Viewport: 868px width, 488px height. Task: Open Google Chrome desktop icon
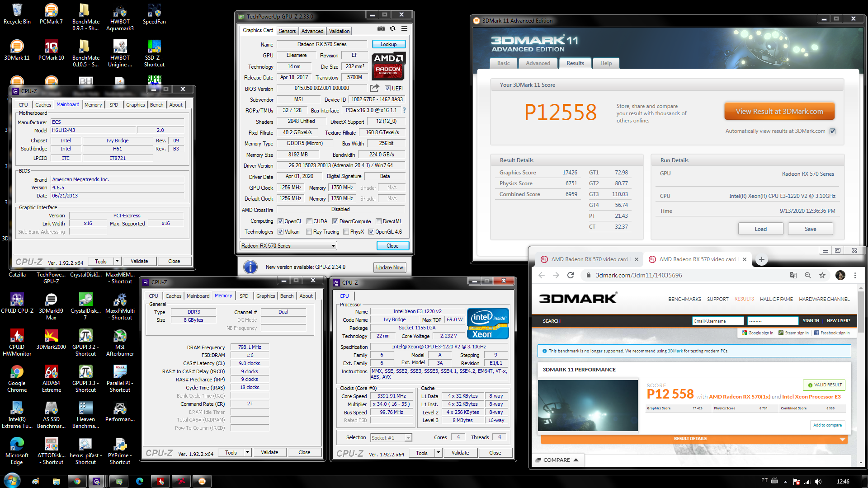pyautogui.click(x=17, y=379)
